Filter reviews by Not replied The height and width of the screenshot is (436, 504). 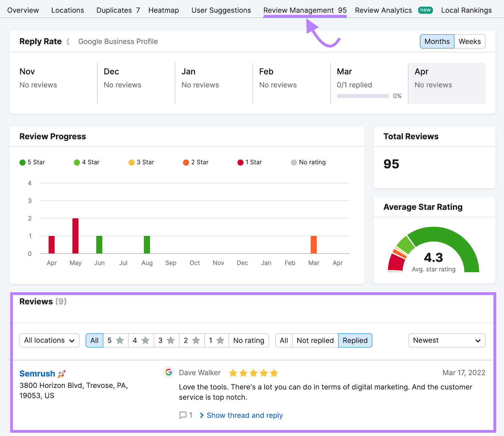tap(315, 340)
